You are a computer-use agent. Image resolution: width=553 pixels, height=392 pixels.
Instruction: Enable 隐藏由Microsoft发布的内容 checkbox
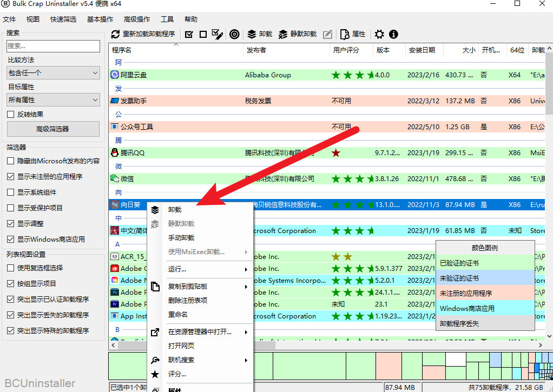(11, 161)
